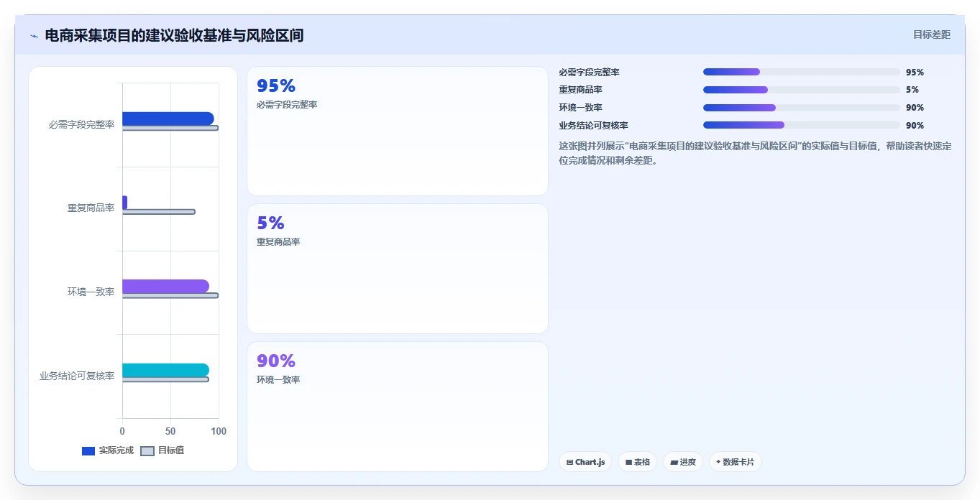
Task: Click the 进度 tag chip
Action: pyautogui.click(x=683, y=462)
